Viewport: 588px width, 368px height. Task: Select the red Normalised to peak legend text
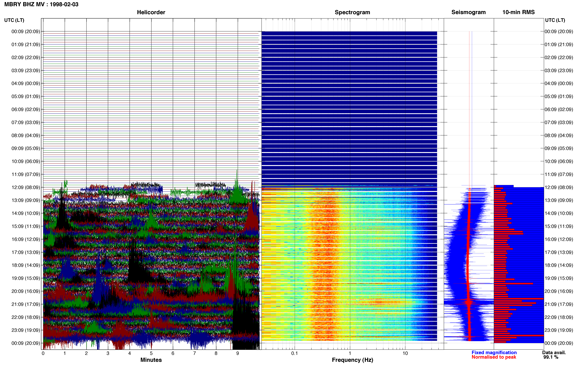494,357
